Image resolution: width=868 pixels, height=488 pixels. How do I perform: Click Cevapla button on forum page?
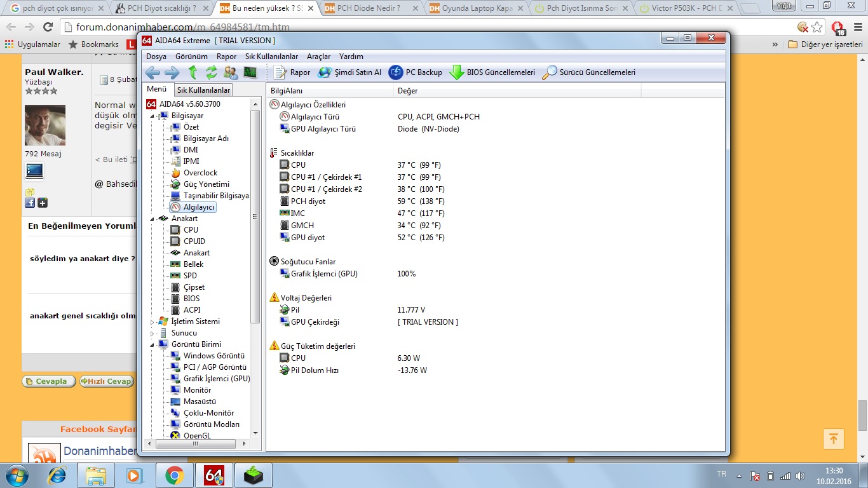click(x=49, y=381)
